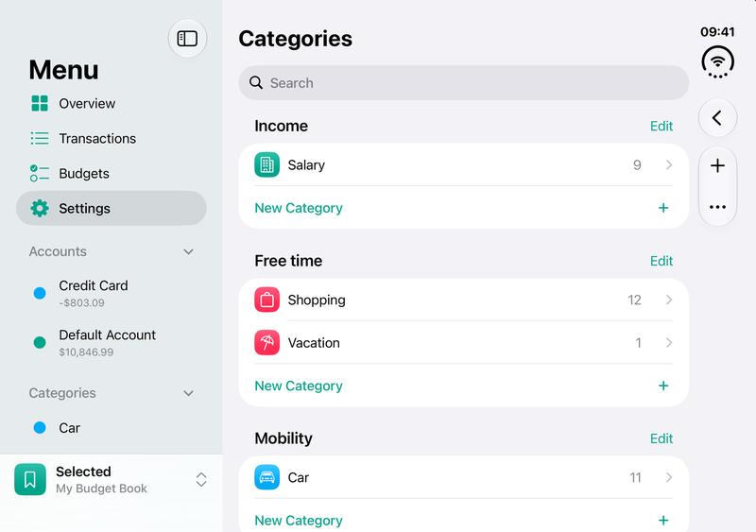Viewport: 756px width, 532px height.
Task: Open Mobility Car details via its chevron
Action: 669,477
